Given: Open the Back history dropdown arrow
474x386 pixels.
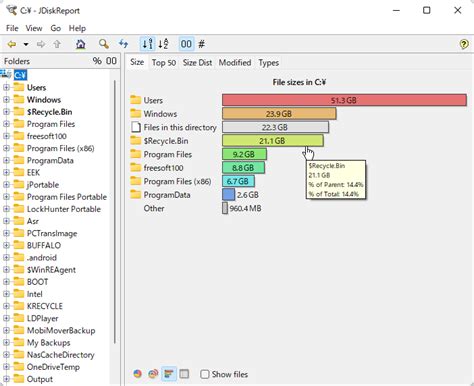Looking at the screenshot, I should tap(26, 44).
